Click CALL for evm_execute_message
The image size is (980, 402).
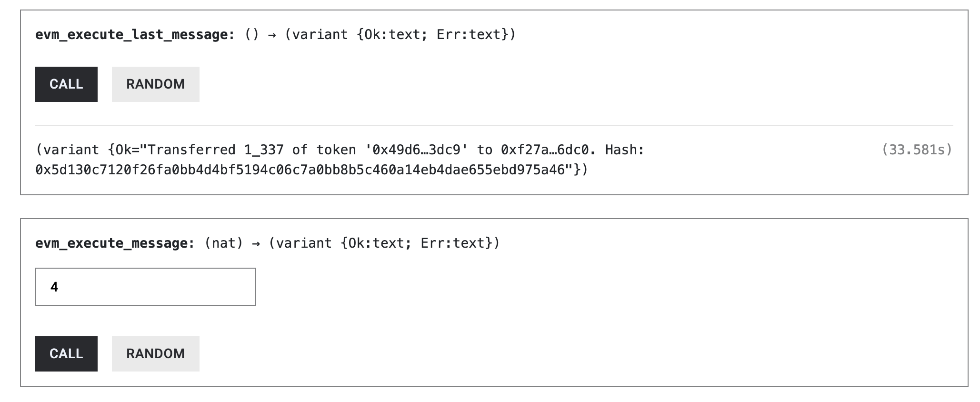(x=66, y=353)
